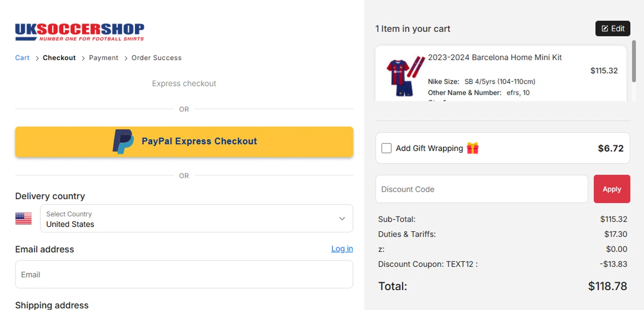Open the Select Country dropdown
This screenshot has height=310, width=644.
pos(189,219)
